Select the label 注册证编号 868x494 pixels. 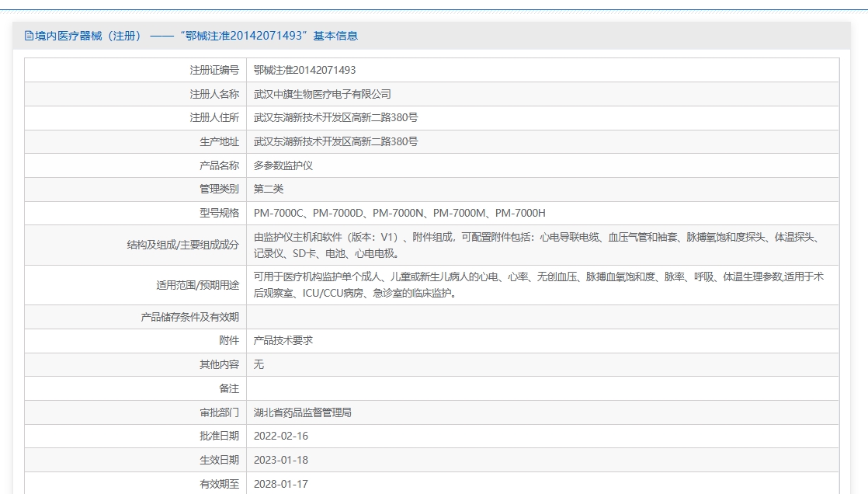pyautogui.click(x=214, y=71)
